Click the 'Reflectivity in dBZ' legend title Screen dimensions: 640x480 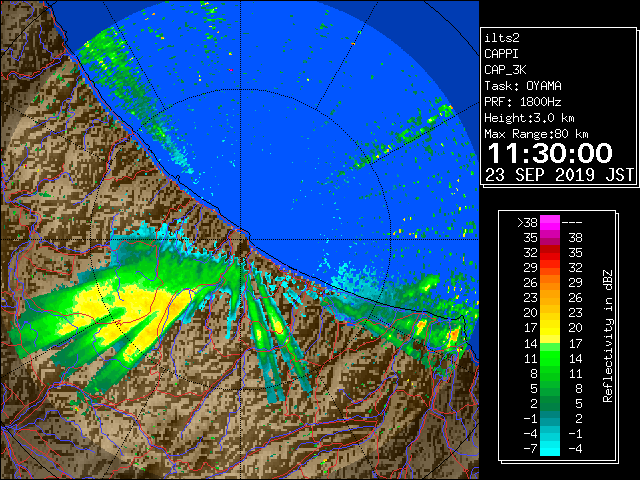(607, 336)
